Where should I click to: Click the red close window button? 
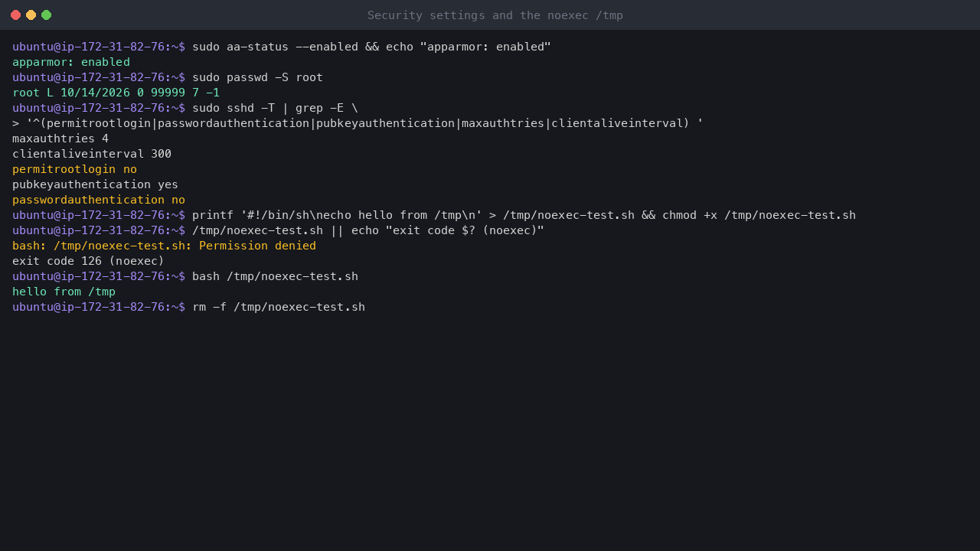pyautogui.click(x=15, y=15)
